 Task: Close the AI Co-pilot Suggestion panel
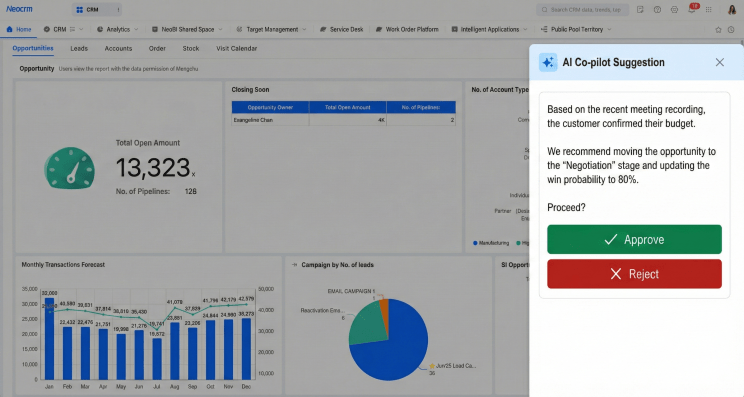point(720,62)
